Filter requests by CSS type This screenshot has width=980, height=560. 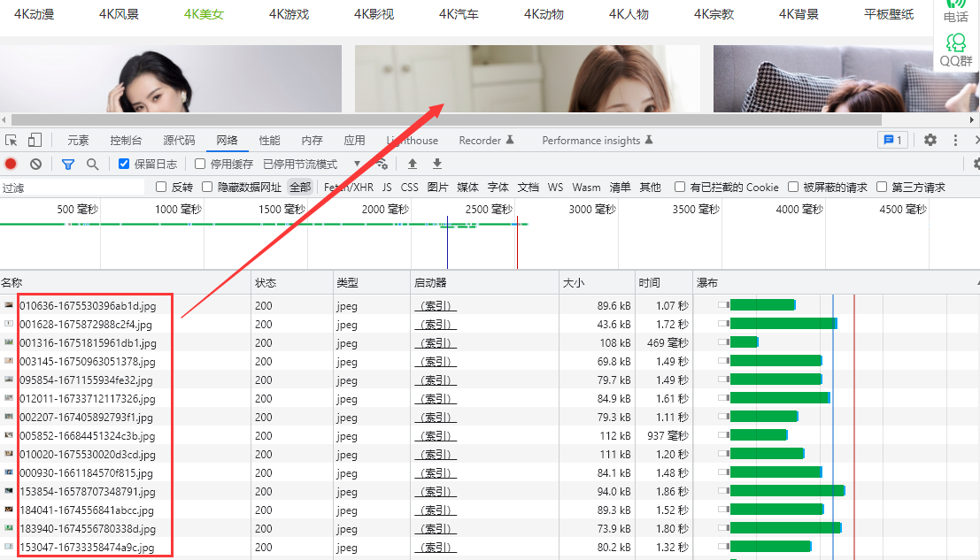tap(409, 188)
